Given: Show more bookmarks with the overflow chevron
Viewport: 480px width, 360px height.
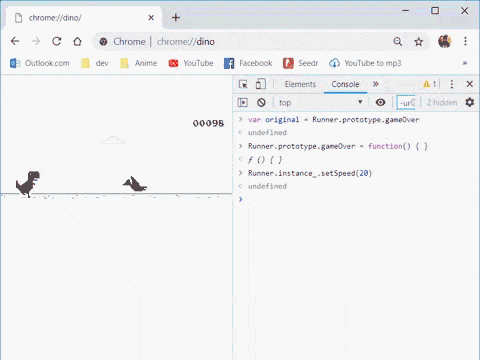Looking at the screenshot, I should [465, 63].
